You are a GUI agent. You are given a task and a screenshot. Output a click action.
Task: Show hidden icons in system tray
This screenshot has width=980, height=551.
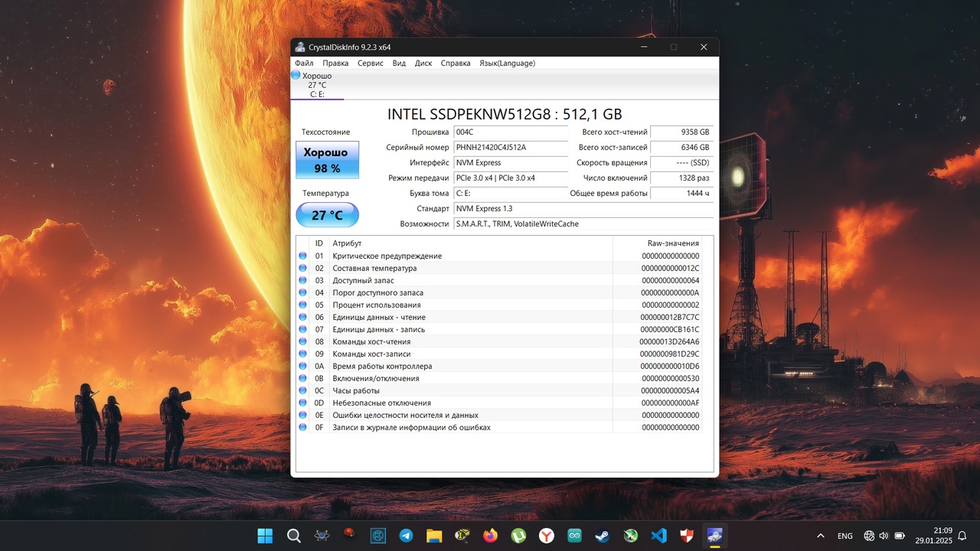821,536
